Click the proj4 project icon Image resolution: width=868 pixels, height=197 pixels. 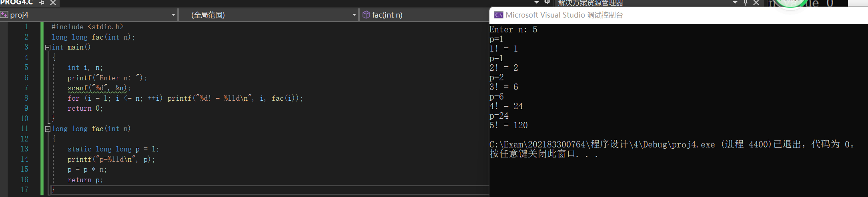[x=4, y=15]
